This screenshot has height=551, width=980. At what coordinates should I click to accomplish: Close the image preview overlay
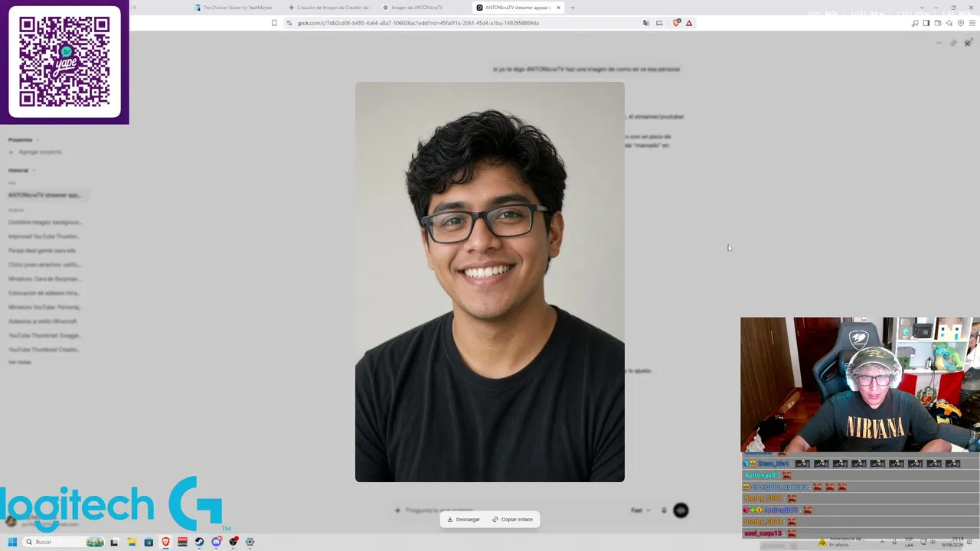click(967, 43)
